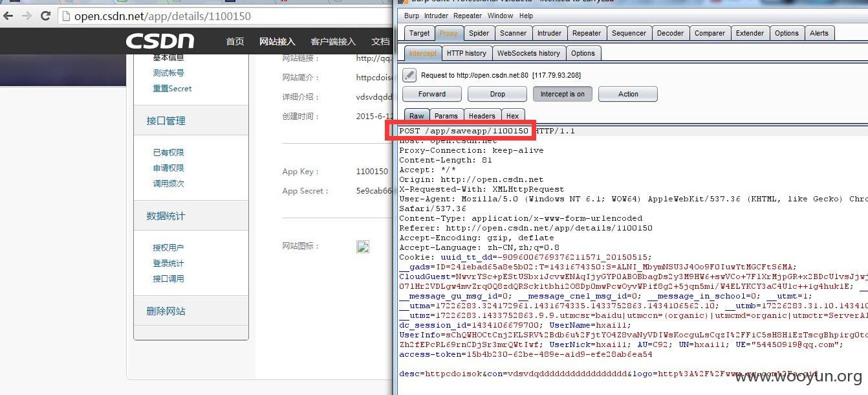Click the POST body desc=httpcdoisok line
This screenshot has width=868, height=395.
coord(609,374)
